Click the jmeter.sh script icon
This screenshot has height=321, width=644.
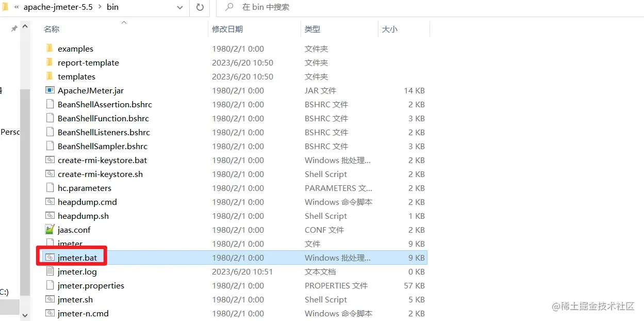coord(49,299)
